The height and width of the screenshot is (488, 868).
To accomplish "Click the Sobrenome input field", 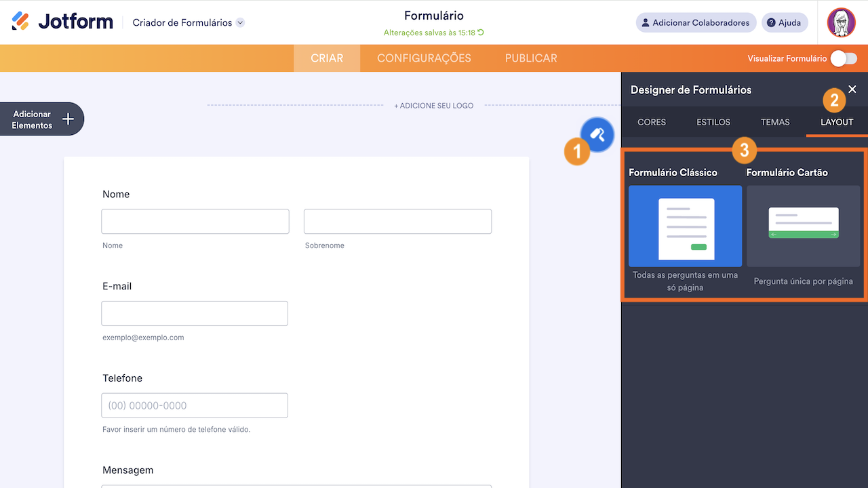I will point(397,222).
